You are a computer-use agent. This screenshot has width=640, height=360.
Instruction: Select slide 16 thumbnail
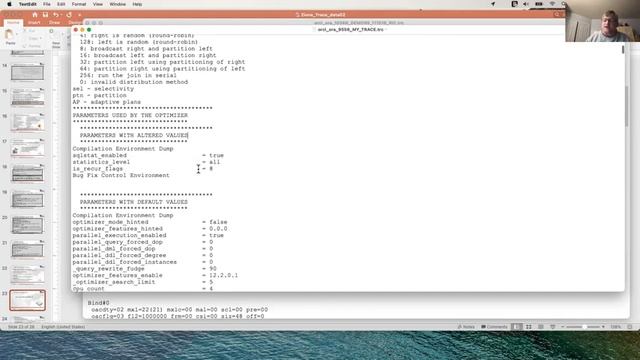[27, 122]
